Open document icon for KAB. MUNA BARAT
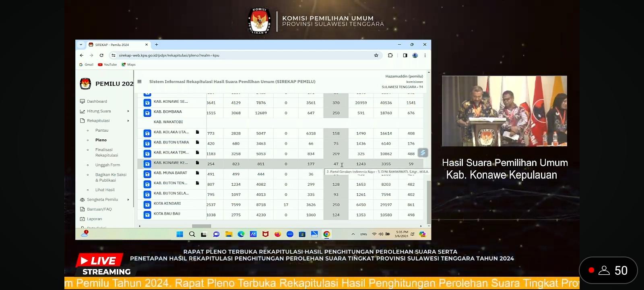The width and height of the screenshot is (644, 290). 197,173
